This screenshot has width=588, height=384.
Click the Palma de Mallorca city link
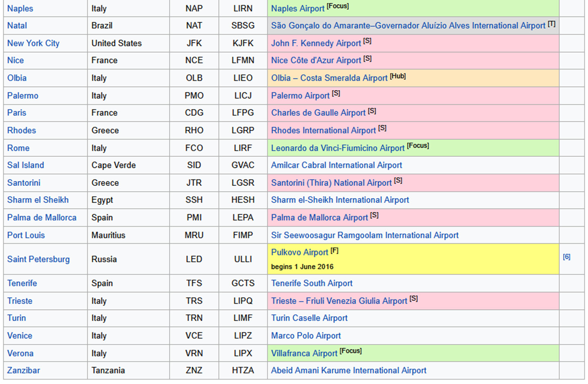[x=42, y=218]
